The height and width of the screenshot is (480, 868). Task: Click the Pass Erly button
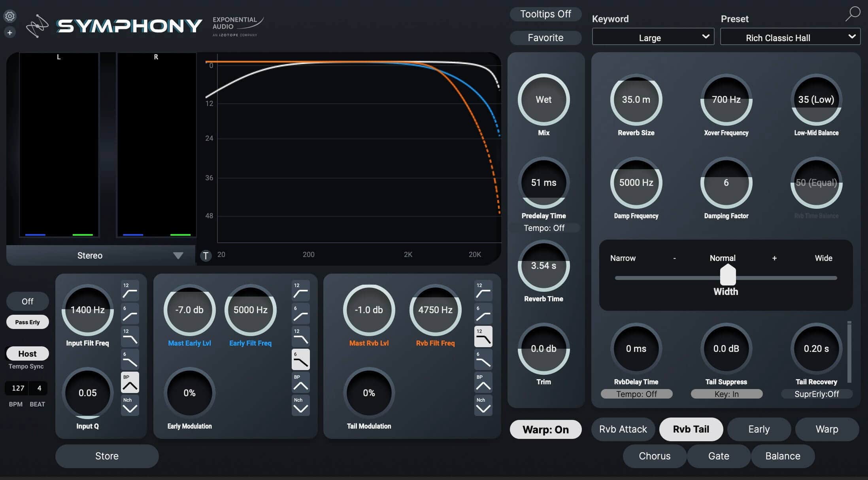(x=27, y=322)
